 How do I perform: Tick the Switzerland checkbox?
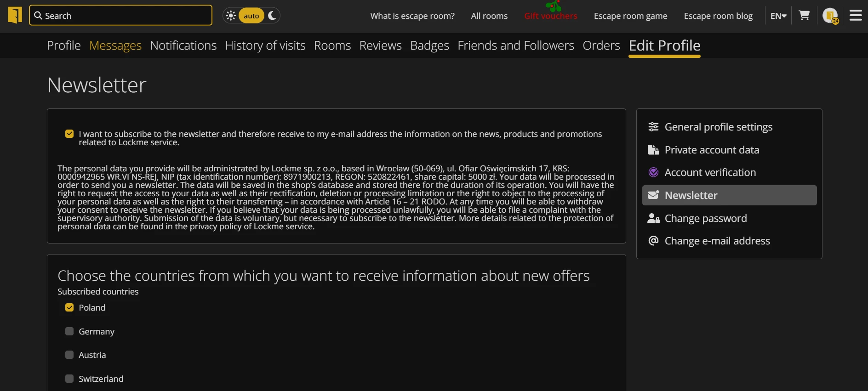coord(69,379)
